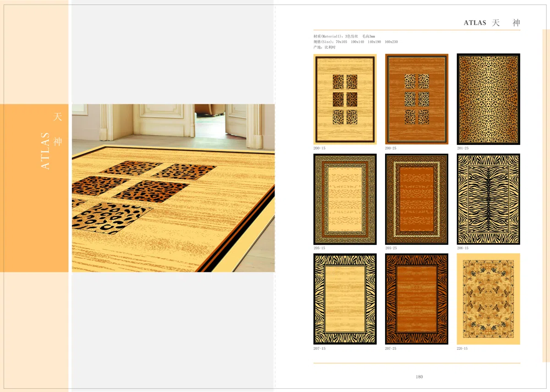The height and width of the screenshot is (392, 550).
Task: Open the tiger-stripe rug thumbnail 206-15
Action: (489, 199)
